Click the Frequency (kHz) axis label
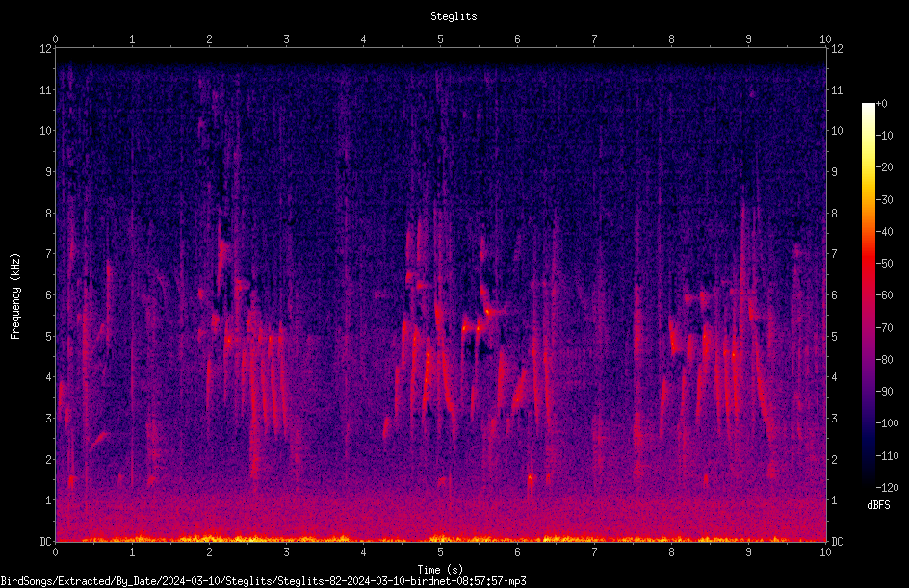The height and width of the screenshot is (588, 909). [15, 296]
